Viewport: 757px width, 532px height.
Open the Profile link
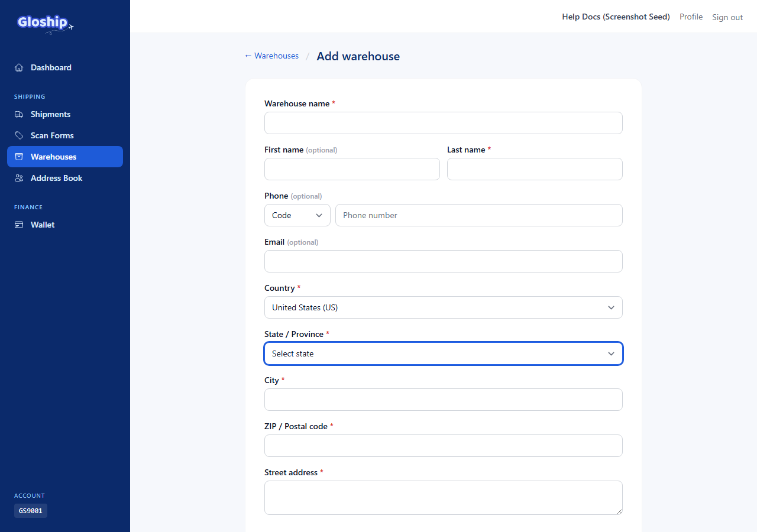tap(691, 17)
